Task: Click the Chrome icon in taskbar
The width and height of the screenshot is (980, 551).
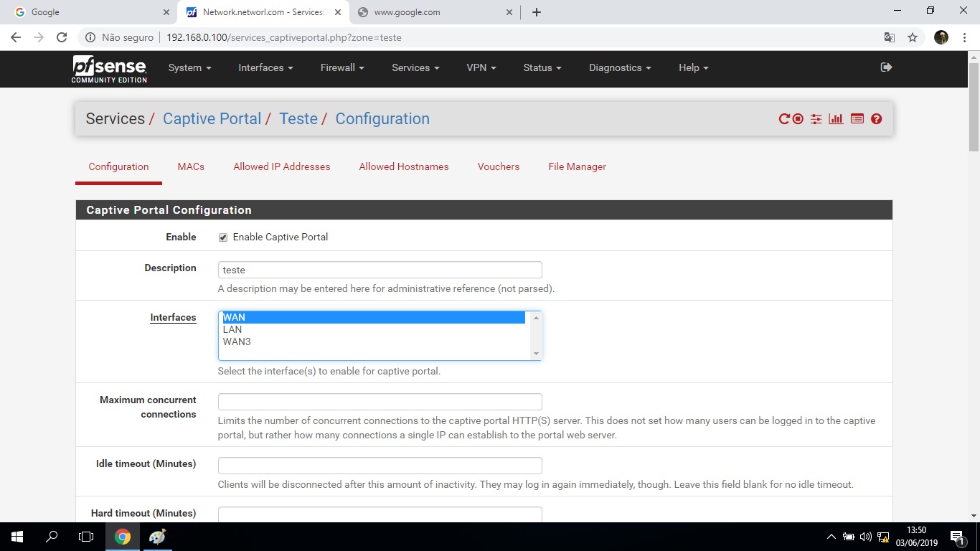Action: coord(123,537)
